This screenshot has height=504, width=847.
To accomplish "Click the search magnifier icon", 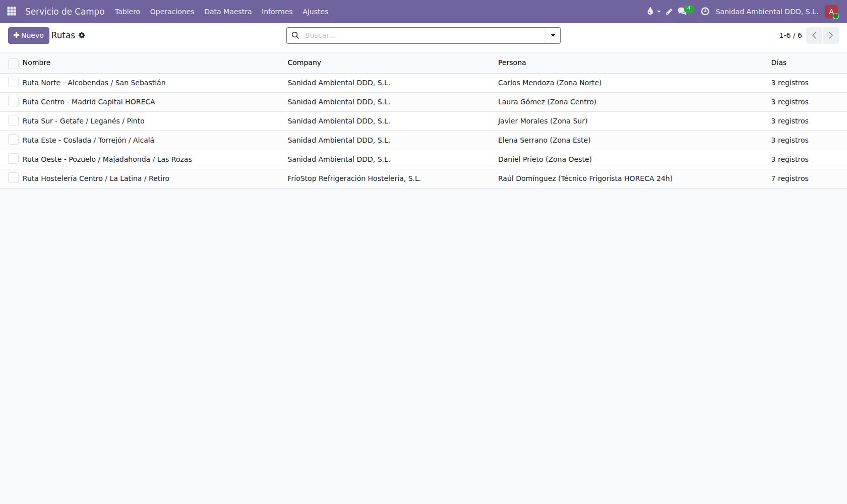I will click(x=295, y=35).
